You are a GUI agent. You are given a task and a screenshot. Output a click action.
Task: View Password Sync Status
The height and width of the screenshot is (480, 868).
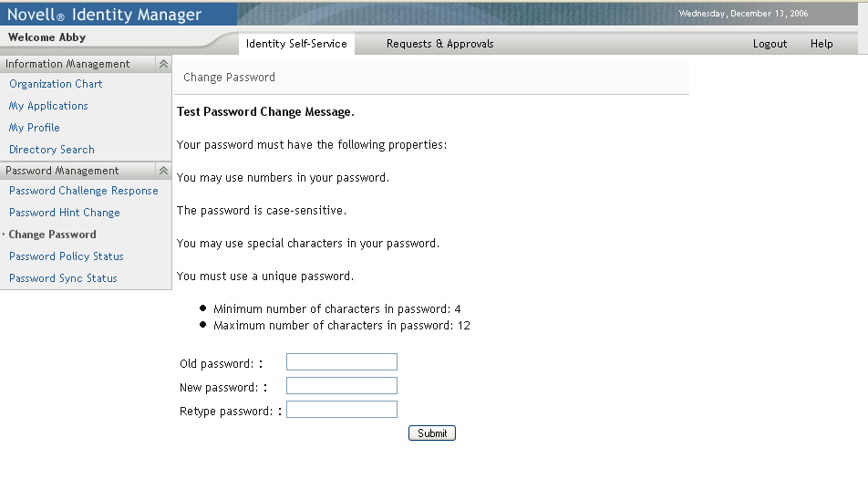click(63, 278)
